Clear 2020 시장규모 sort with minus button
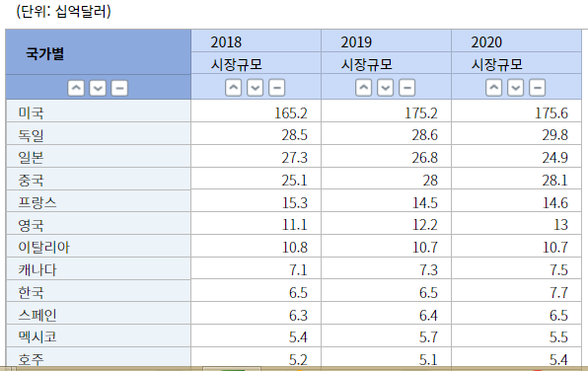Viewport: 588px width, 371px height. click(537, 88)
